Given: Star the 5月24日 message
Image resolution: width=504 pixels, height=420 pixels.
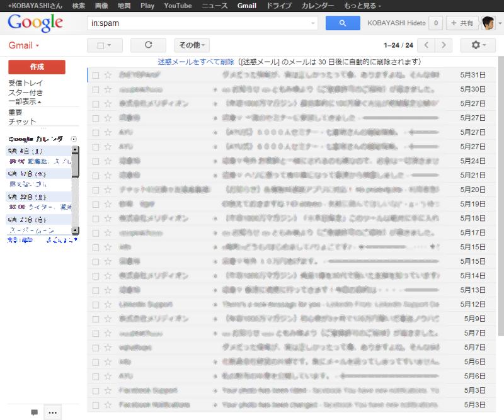Looking at the screenshot, I should pyautogui.click(x=108, y=161).
